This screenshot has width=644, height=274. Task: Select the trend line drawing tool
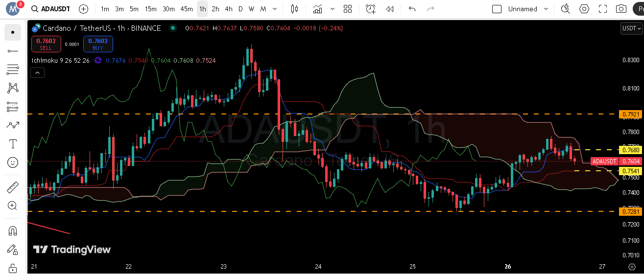click(x=13, y=51)
